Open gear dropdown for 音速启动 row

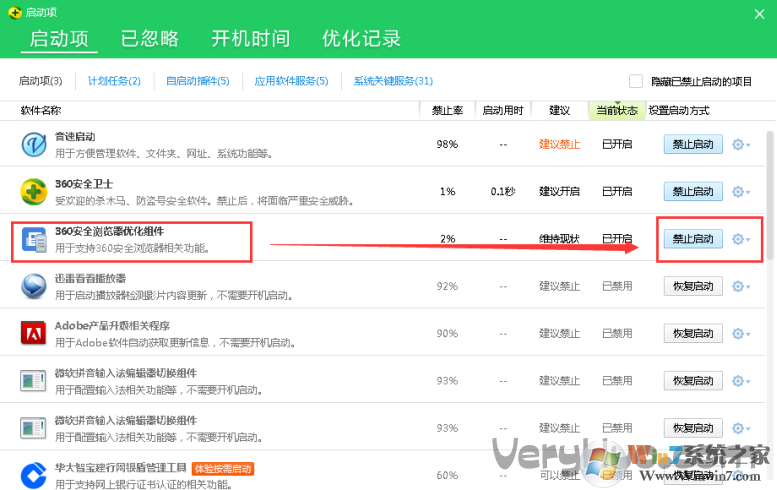click(741, 145)
